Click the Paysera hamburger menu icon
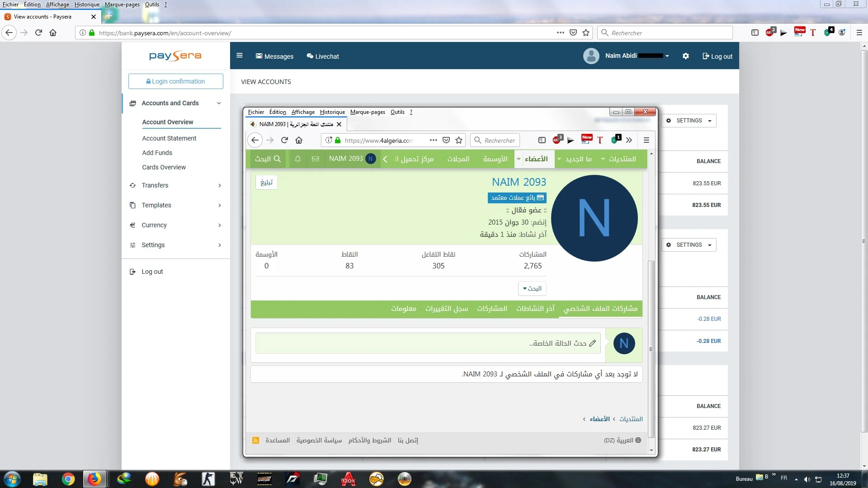 (x=240, y=56)
